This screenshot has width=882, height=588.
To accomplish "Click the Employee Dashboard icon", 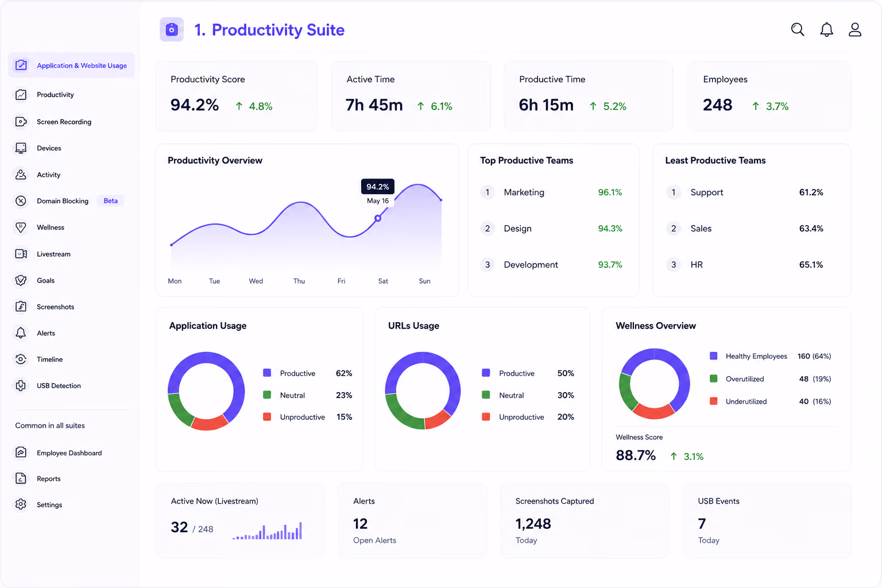I will [21, 452].
